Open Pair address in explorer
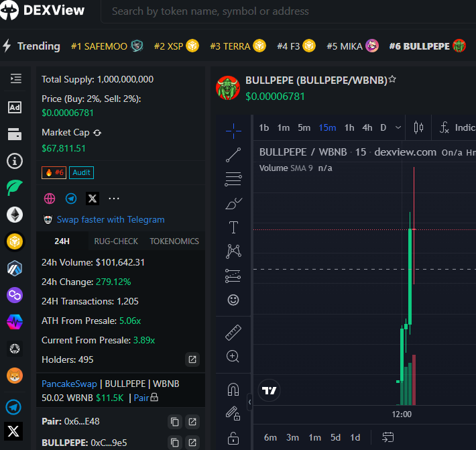476x450 pixels. click(192, 422)
